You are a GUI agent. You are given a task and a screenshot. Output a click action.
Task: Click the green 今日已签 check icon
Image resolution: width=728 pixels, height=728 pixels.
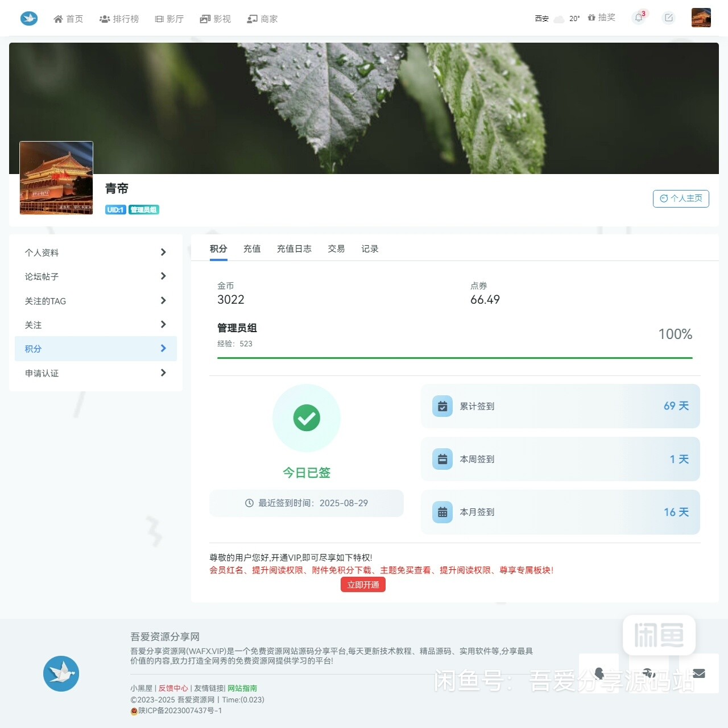(307, 418)
